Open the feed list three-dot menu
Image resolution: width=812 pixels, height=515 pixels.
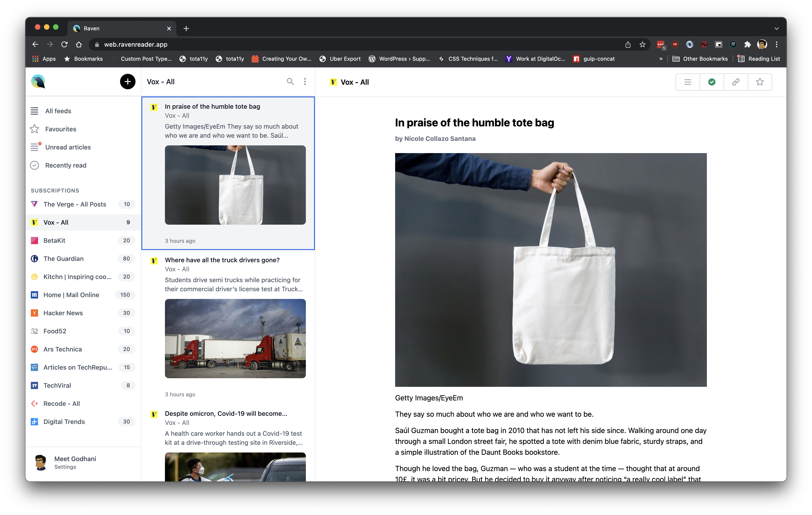305,82
